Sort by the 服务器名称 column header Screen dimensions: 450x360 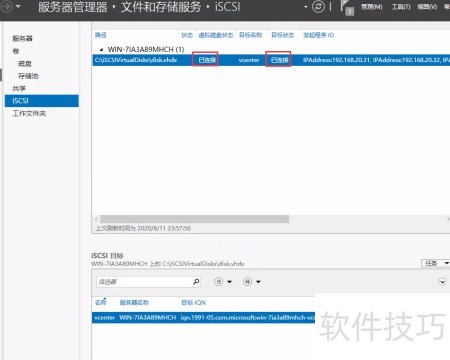click(134, 302)
